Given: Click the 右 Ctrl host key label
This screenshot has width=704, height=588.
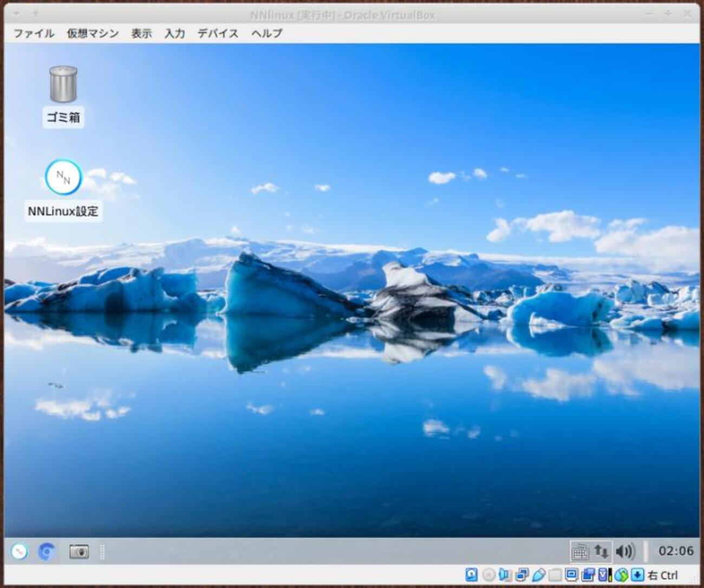Looking at the screenshot, I should coord(663,575).
